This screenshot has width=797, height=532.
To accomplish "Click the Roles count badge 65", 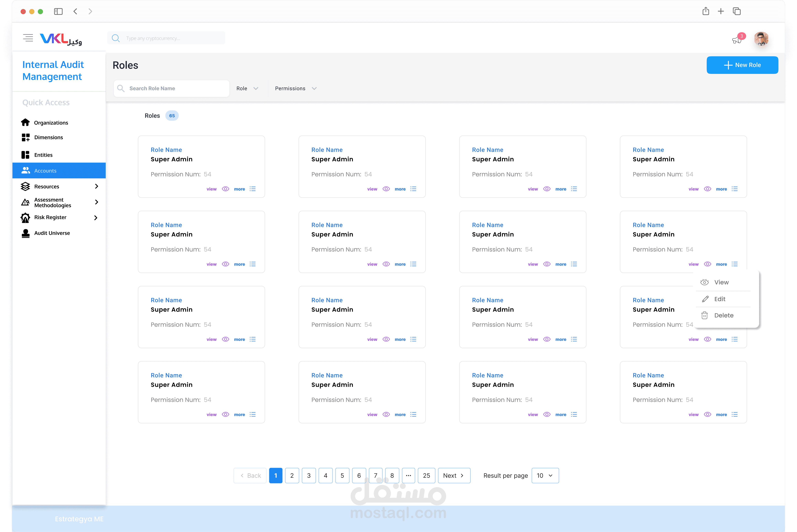I will [x=172, y=116].
